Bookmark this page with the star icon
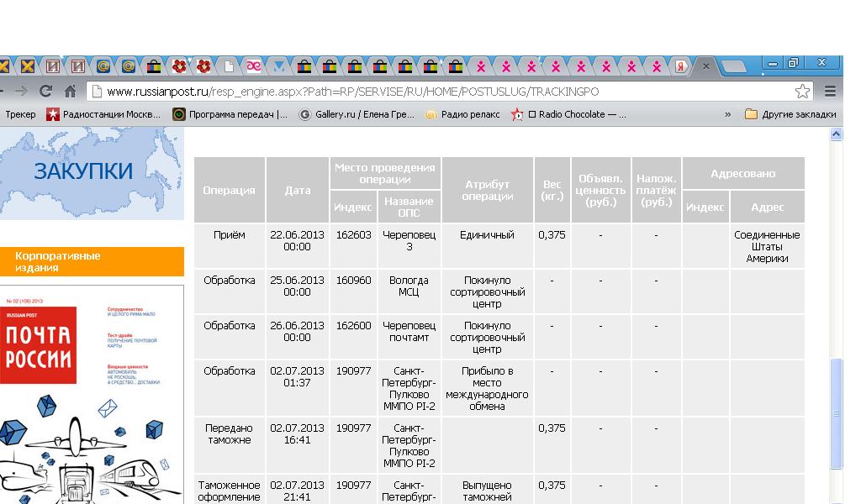This screenshot has width=861, height=504. click(x=802, y=91)
